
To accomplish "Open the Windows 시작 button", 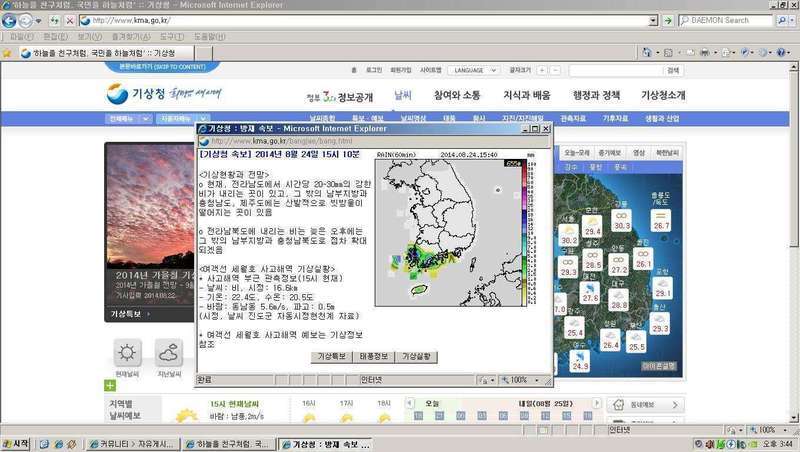I will click(16, 444).
